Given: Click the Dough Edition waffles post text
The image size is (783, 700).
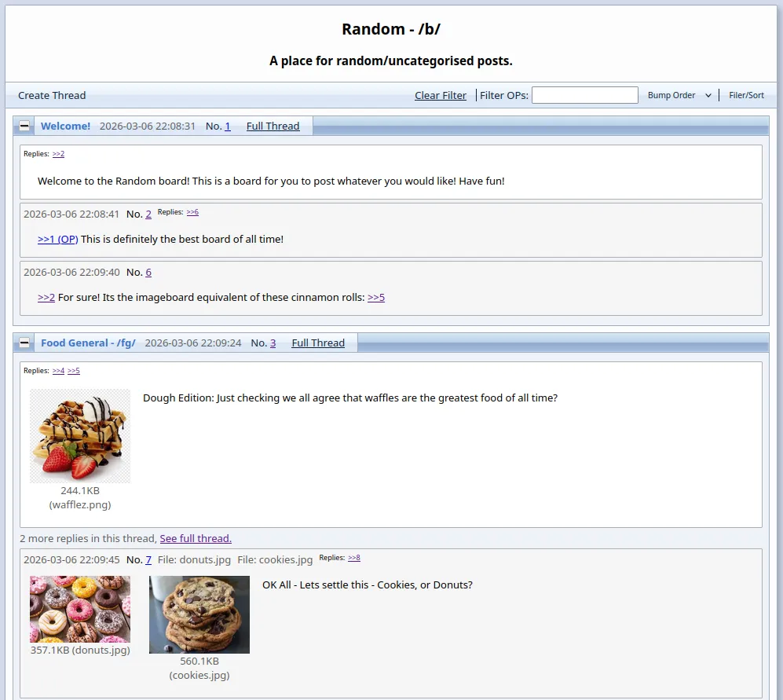Looking at the screenshot, I should point(350,398).
